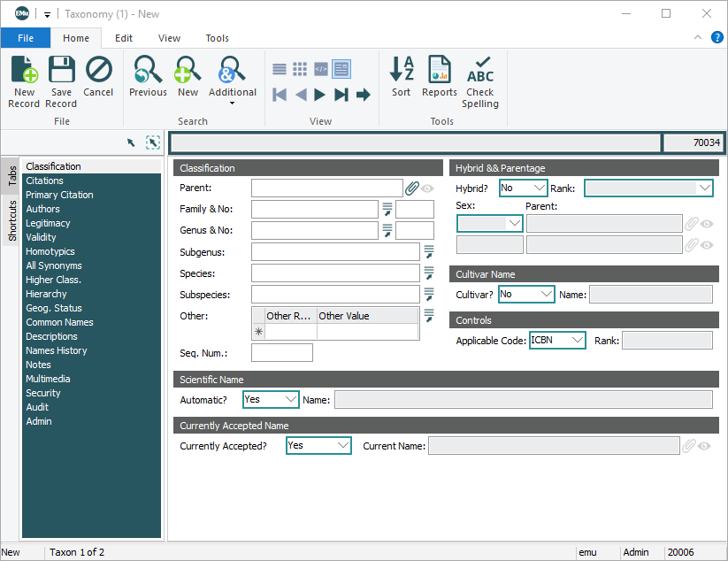Expand the Currently Accepted? dropdown
The width and height of the screenshot is (728, 561).
pos(341,446)
